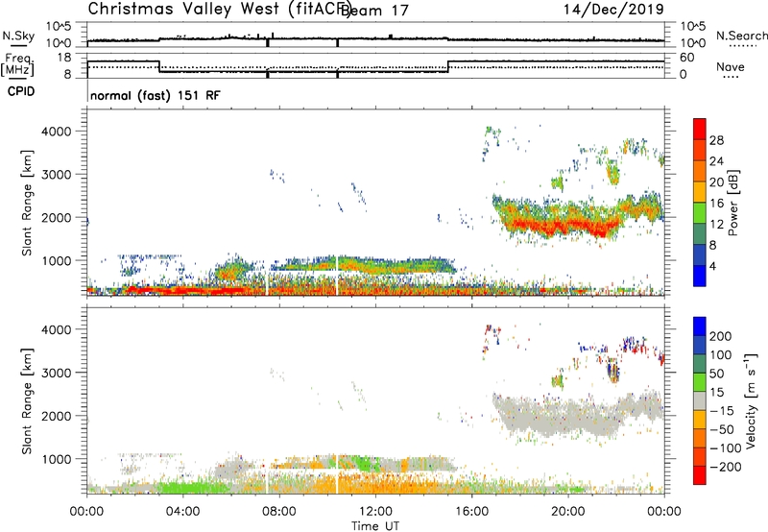The image size is (768, 532).
Task: Click the "04:00" time tick label
Action: click(183, 512)
